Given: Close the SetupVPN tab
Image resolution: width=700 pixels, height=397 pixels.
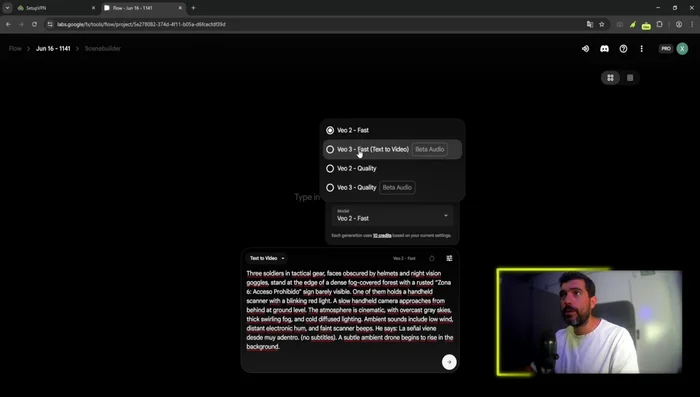Looking at the screenshot, I should [93, 8].
